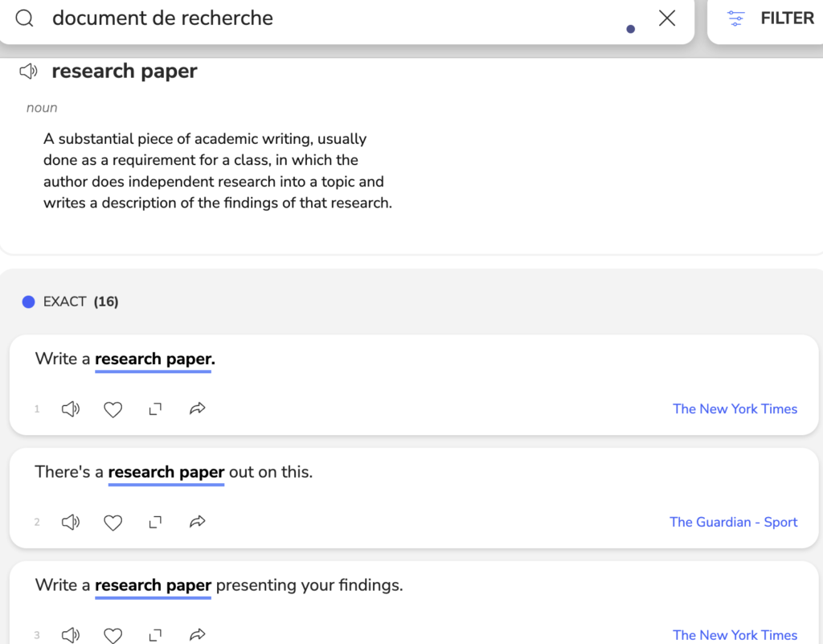Share the first example sentence
823x644 pixels.
point(197,409)
